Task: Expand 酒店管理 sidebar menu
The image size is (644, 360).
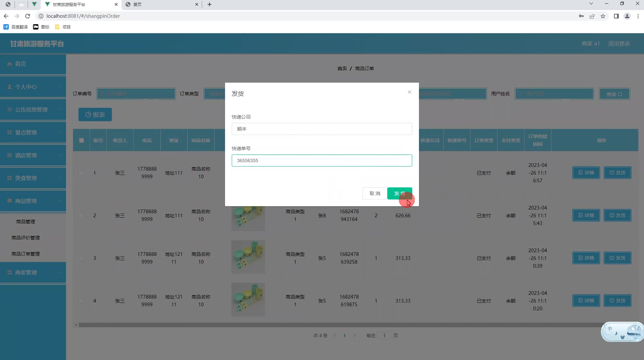Action: click(x=33, y=155)
